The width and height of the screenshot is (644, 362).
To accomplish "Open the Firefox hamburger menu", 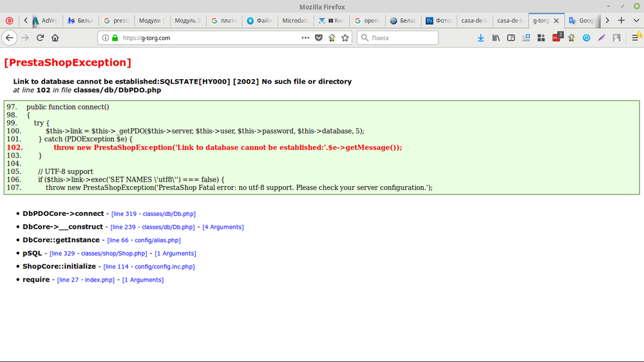I will pyautogui.click(x=635, y=38).
